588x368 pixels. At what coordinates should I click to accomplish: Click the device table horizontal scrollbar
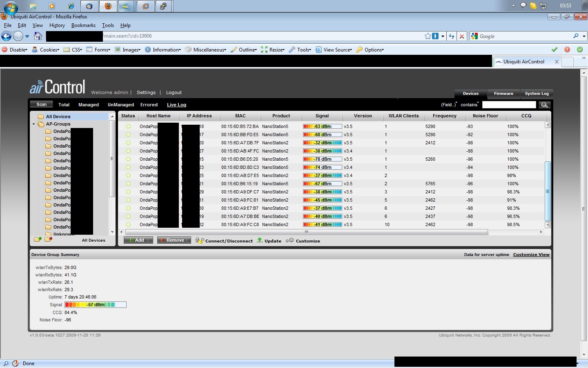(x=306, y=232)
